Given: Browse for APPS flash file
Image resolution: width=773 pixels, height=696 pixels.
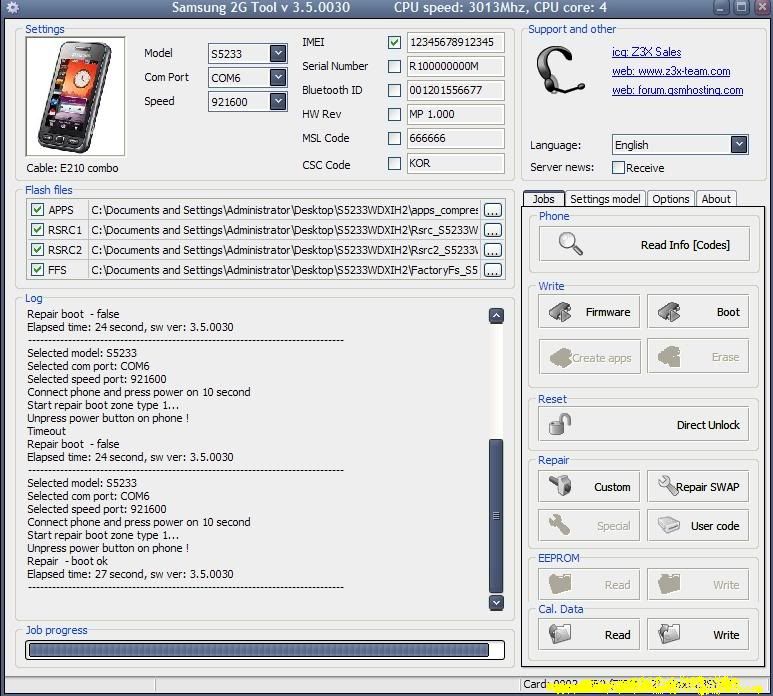Looking at the screenshot, I should click(x=492, y=210).
